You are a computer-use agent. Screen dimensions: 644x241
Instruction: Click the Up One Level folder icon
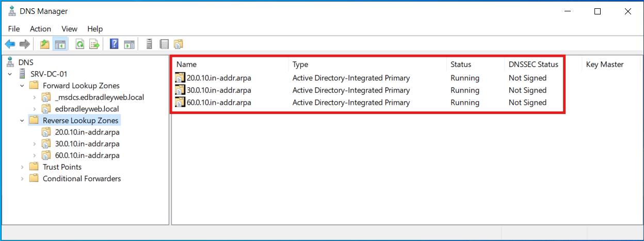45,44
